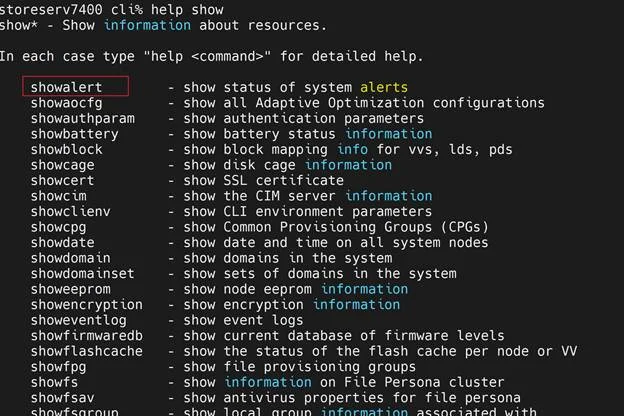The height and width of the screenshot is (416, 624).
Task: Click the showcert command entry
Action: [x=62, y=181]
